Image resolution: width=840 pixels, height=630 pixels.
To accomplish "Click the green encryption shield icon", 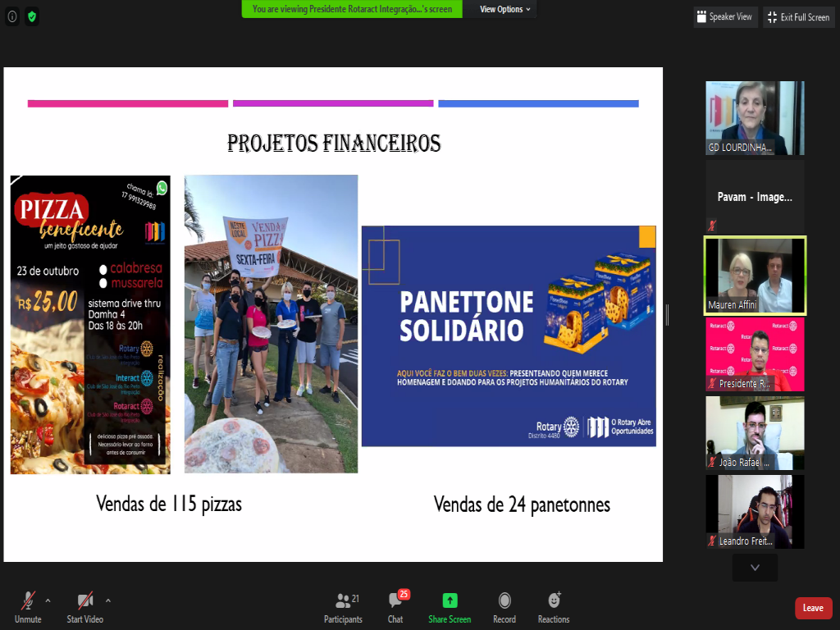I will [x=32, y=16].
